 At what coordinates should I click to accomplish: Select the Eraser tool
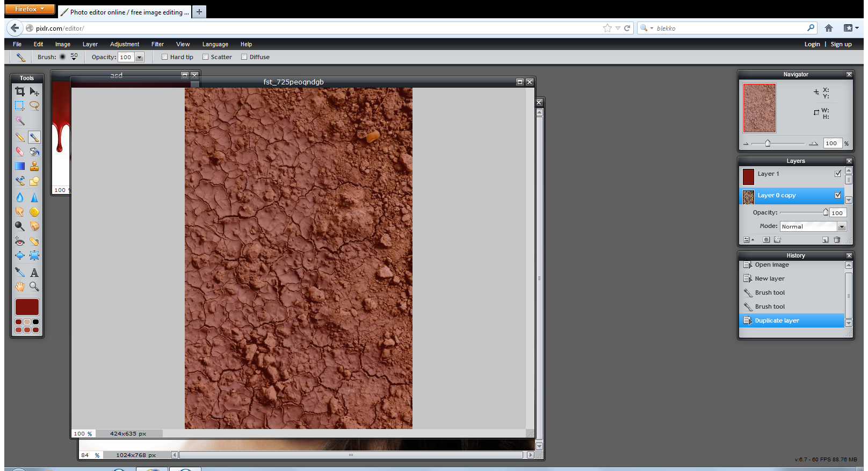pyautogui.click(x=20, y=152)
